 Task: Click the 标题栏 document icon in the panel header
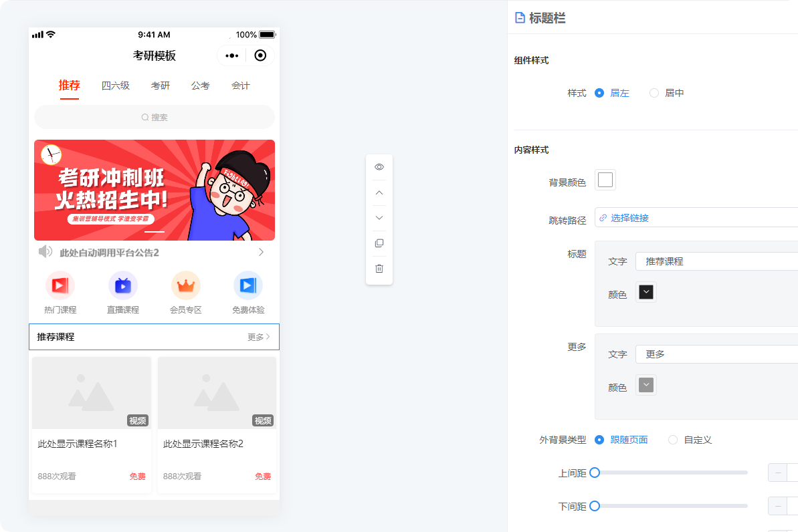(520, 18)
